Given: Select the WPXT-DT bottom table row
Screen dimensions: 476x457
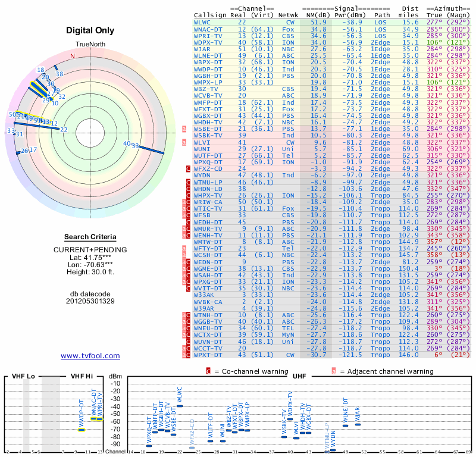Looking at the screenshot, I should pos(332,355).
